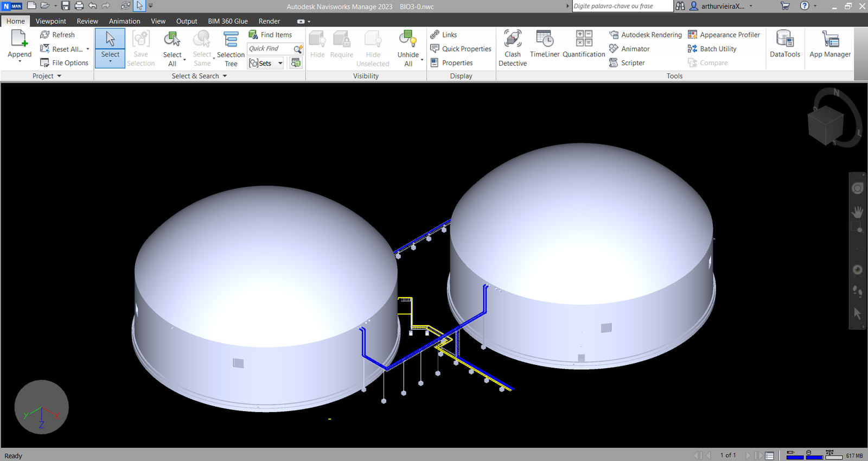Click the Refresh icon in the Project panel
The height and width of the screenshot is (461, 868).
(45, 35)
